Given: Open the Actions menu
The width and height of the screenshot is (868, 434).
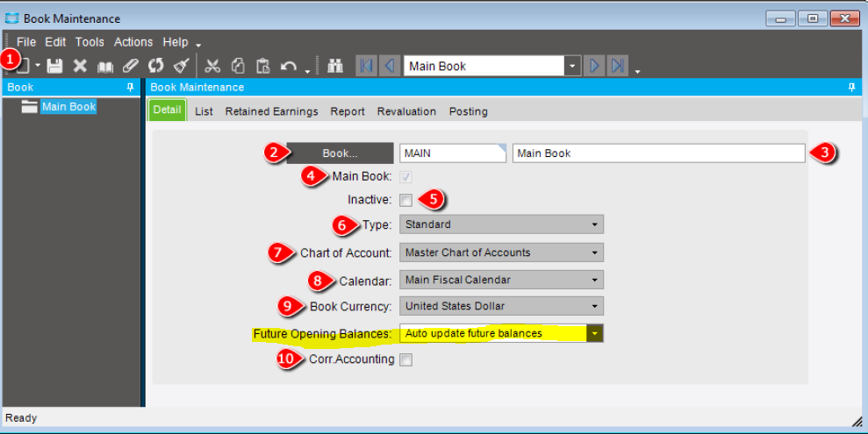Looking at the screenshot, I should click(133, 42).
